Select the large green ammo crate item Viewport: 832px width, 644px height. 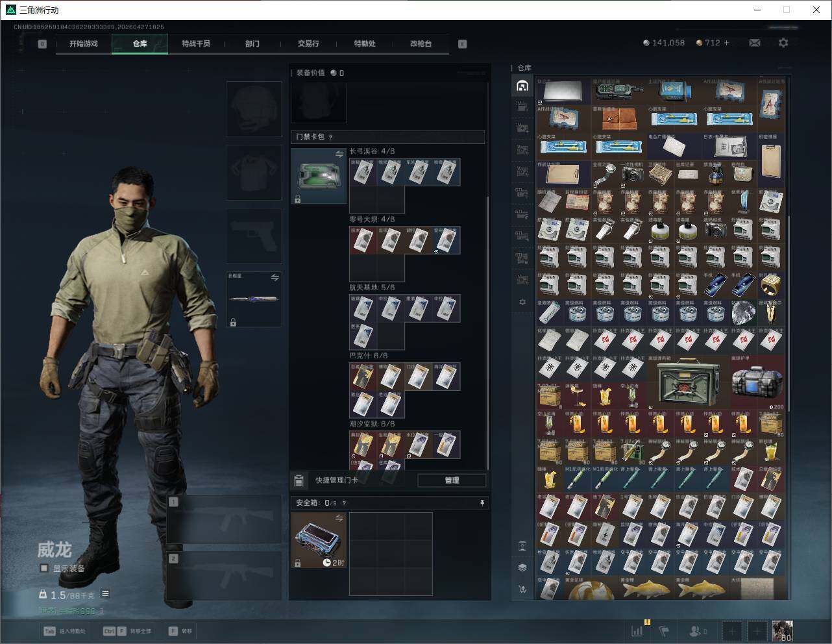(687, 383)
